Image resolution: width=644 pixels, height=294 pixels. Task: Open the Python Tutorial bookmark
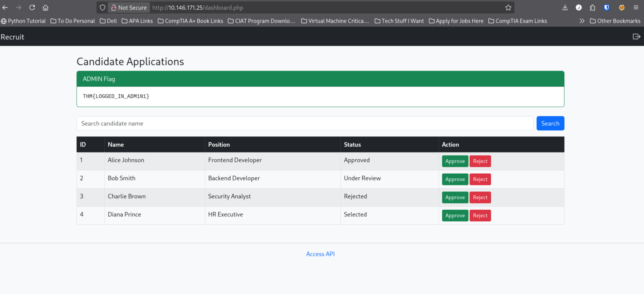pos(23,21)
